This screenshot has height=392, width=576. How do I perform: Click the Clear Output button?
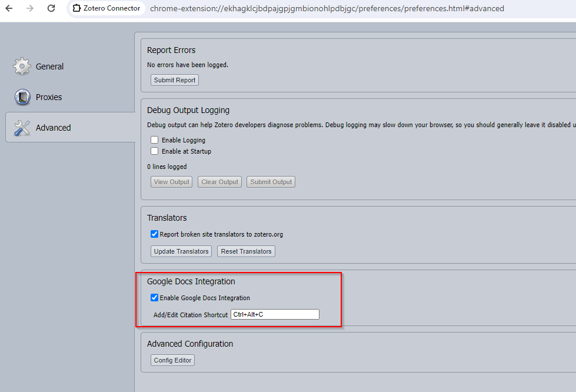(x=219, y=182)
